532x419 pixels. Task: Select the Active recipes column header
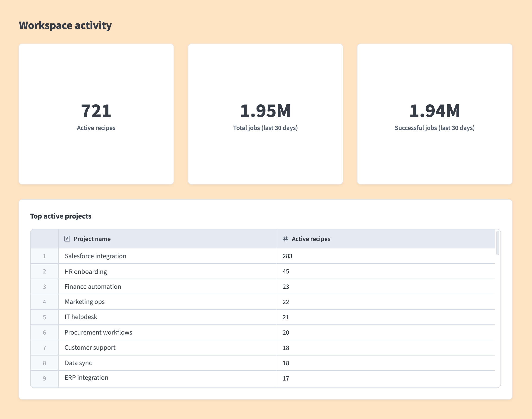point(311,238)
